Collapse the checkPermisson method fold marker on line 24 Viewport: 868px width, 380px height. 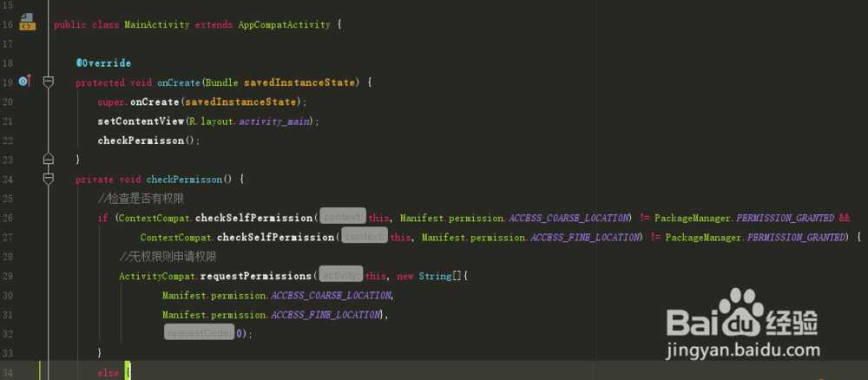tap(49, 179)
